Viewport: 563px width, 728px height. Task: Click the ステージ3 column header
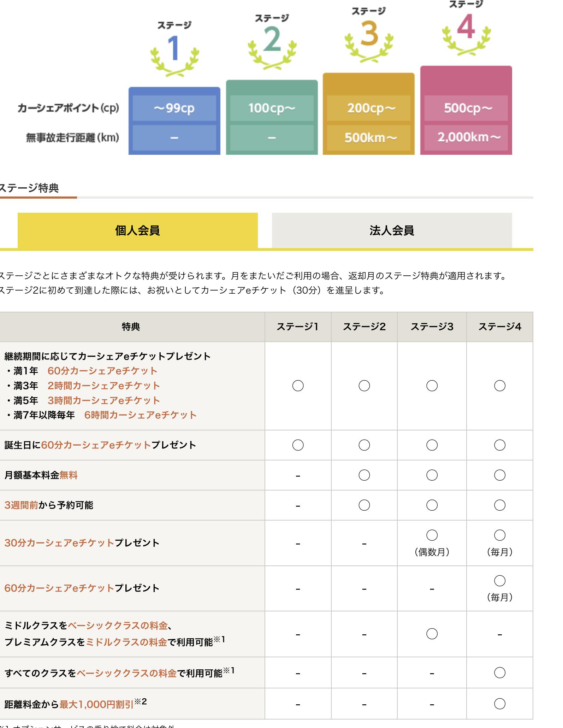pyautogui.click(x=432, y=327)
